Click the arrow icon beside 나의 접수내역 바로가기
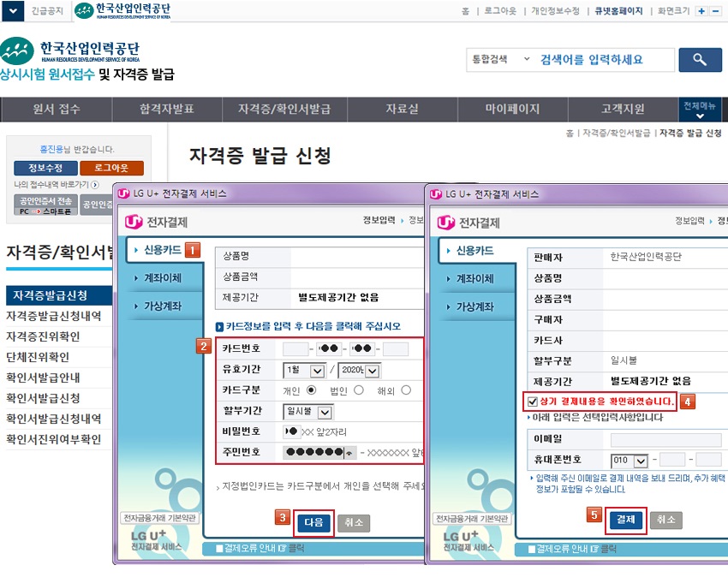This screenshot has width=728, height=583. (x=95, y=185)
